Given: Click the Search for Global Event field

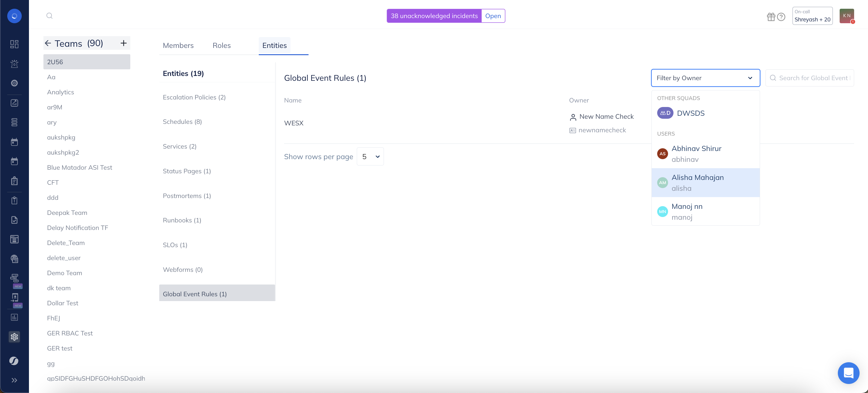Looking at the screenshot, I should point(813,78).
